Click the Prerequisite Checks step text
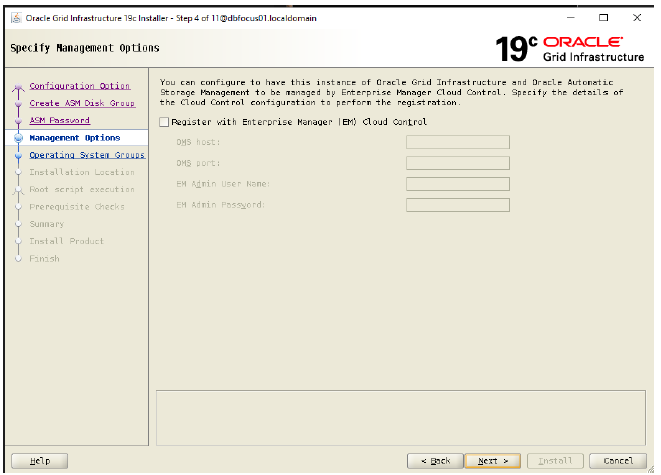The width and height of the screenshot is (661, 475). pos(77,207)
